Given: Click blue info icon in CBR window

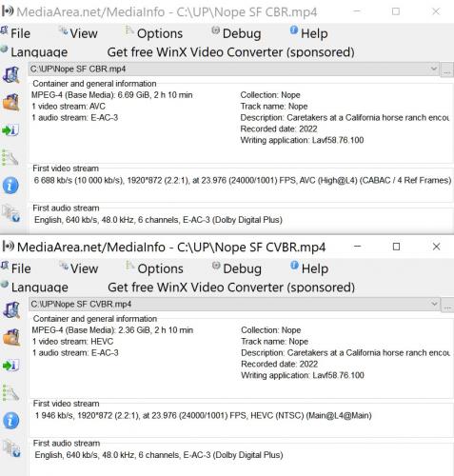Looking at the screenshot, I should pyautogui.click(x=10, y=186).
